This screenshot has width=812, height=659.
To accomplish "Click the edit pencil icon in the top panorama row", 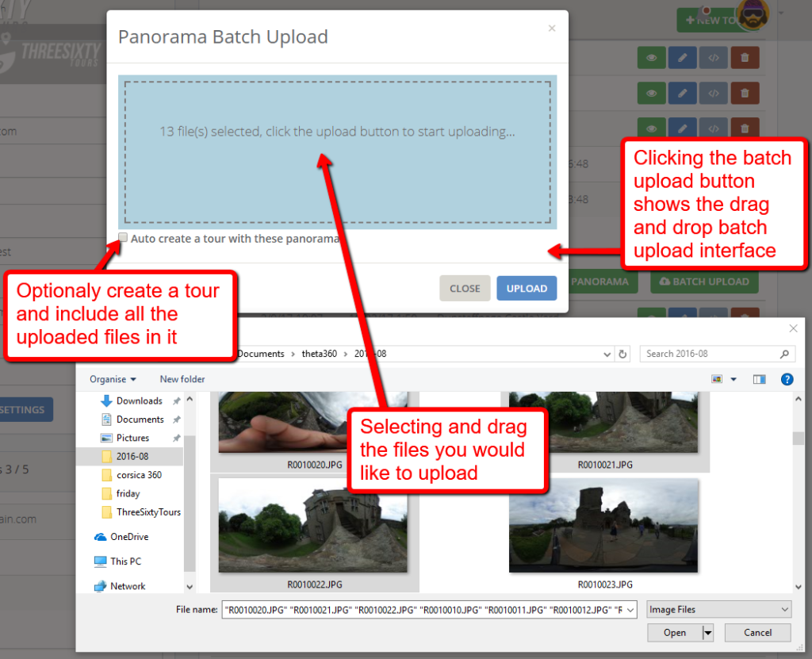I will 683,58.
